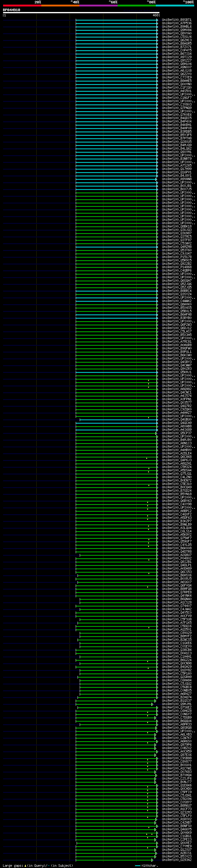Select the UniRef100_B5IV23 label
The image size is (197, 868).
click(x=176, y=856)
